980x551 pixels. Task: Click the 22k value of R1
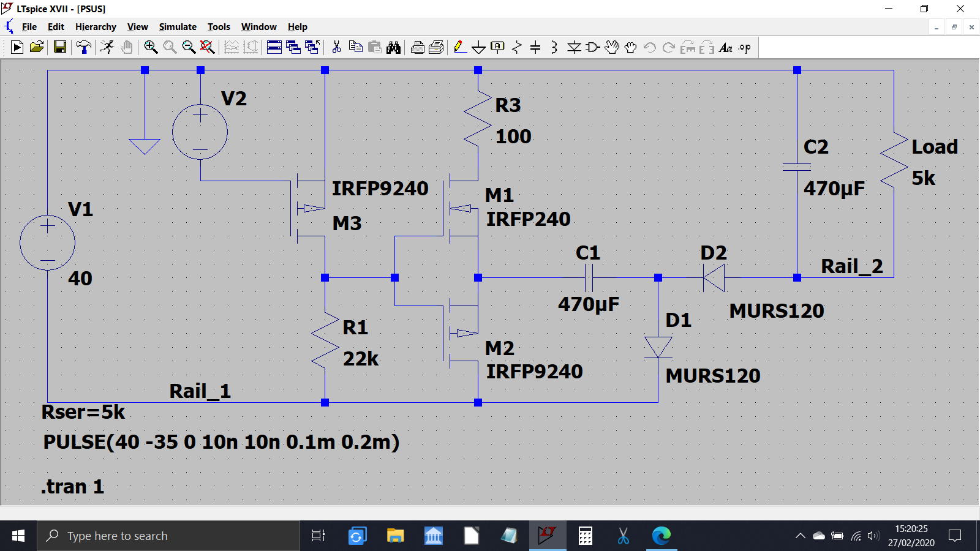(361, 359)
